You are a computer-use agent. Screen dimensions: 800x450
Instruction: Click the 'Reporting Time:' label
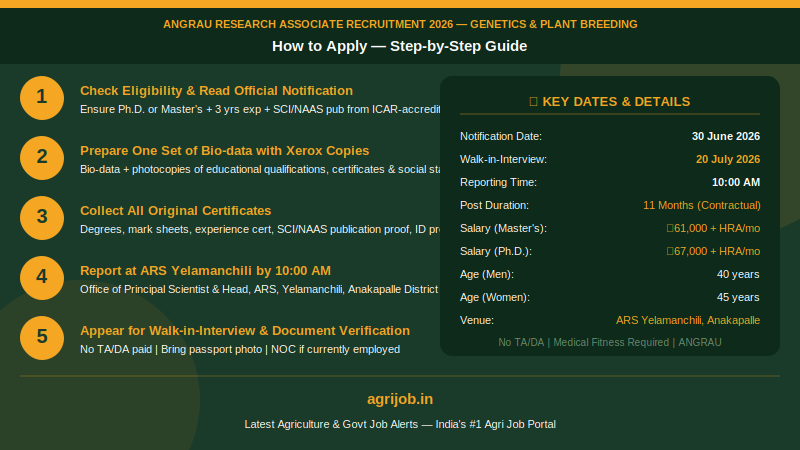coord(498,182)
